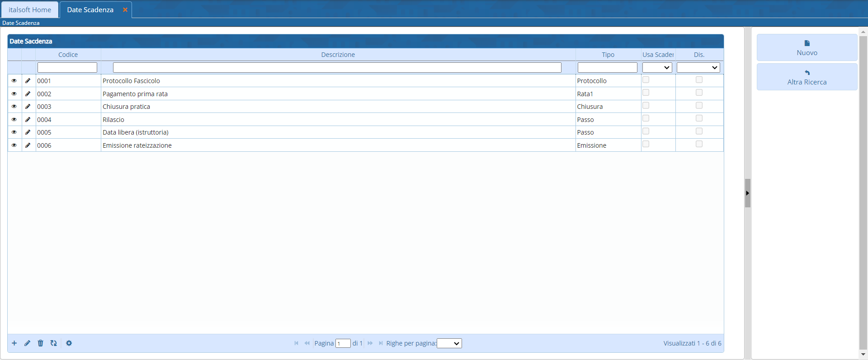The width and height of the screenshot is (868, 360).
Task: Go to last page arrow in pager
Action: [x=381, y=343]
